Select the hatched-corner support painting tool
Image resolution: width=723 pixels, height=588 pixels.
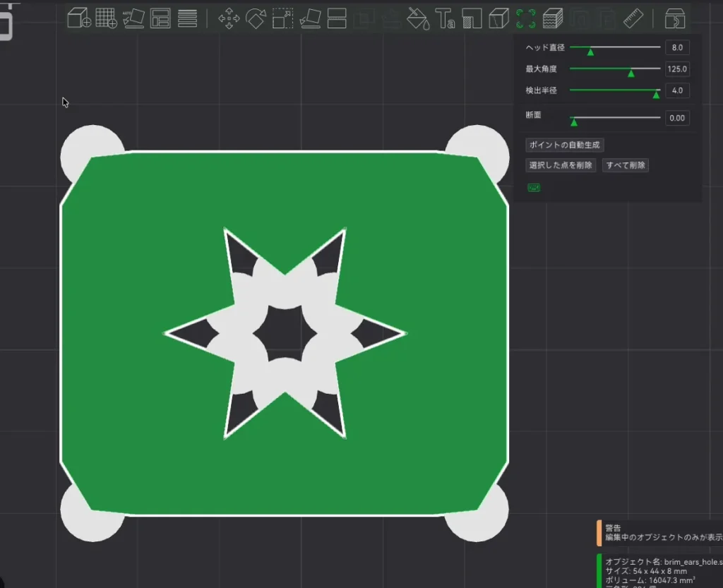(472, 18)
